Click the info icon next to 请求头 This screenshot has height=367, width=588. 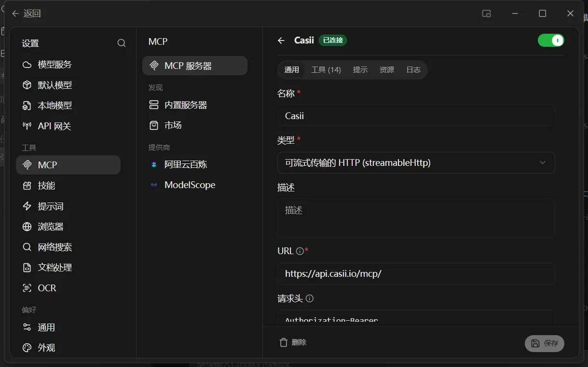point(310,299)
